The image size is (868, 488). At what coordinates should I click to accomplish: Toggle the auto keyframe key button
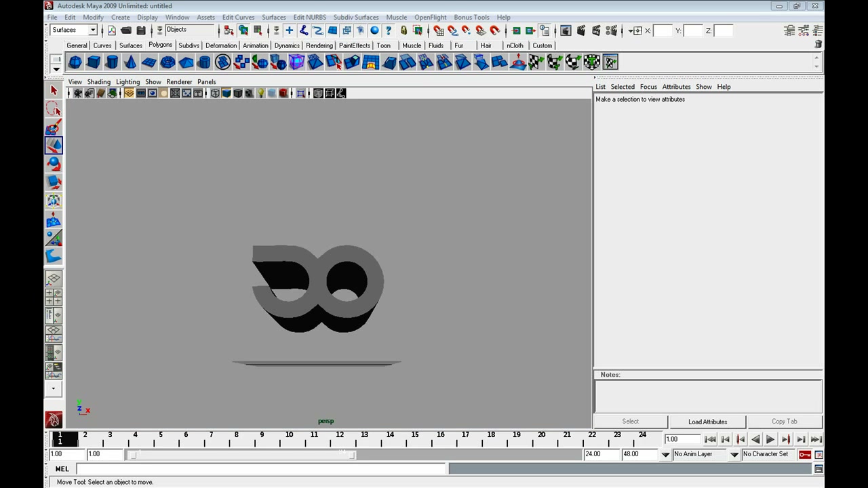(x=805, y=454)
